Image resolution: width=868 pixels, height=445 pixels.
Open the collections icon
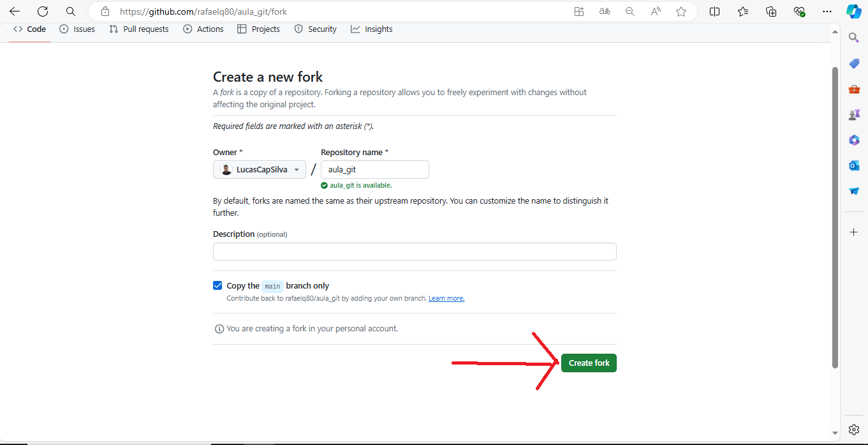tap(771, 11)
